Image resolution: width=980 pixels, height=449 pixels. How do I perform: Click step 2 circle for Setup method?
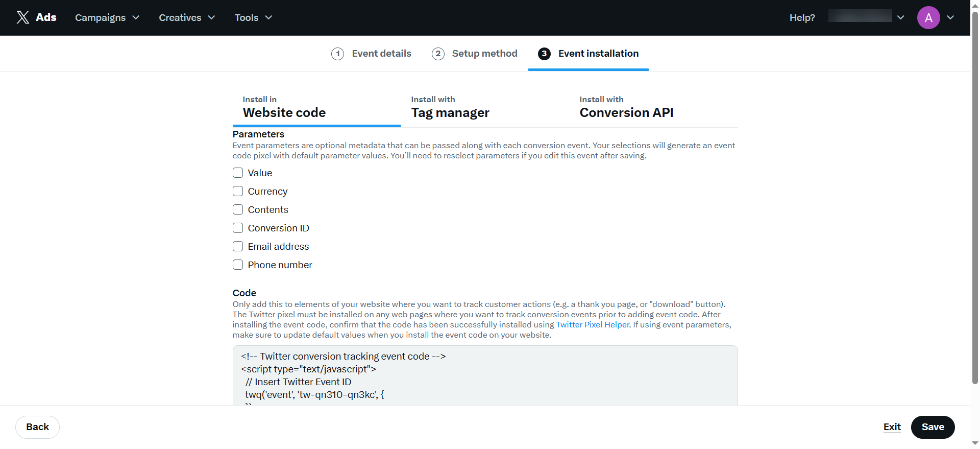pos(438,54)
